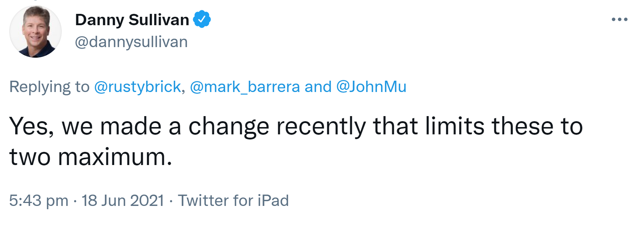Visit the @rustybrick profile mention
The width and height of the screenshot is (644, 226).
138,87
